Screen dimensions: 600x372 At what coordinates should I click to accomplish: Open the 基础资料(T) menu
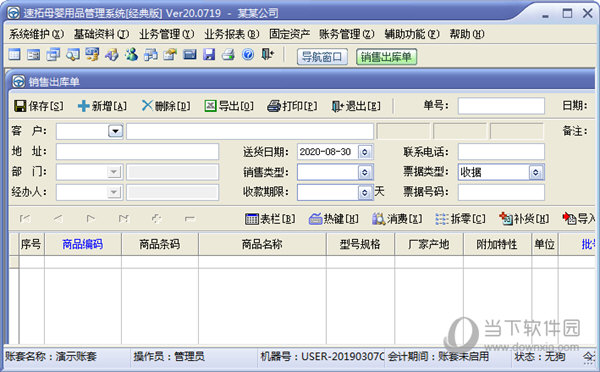click(101, 34)
